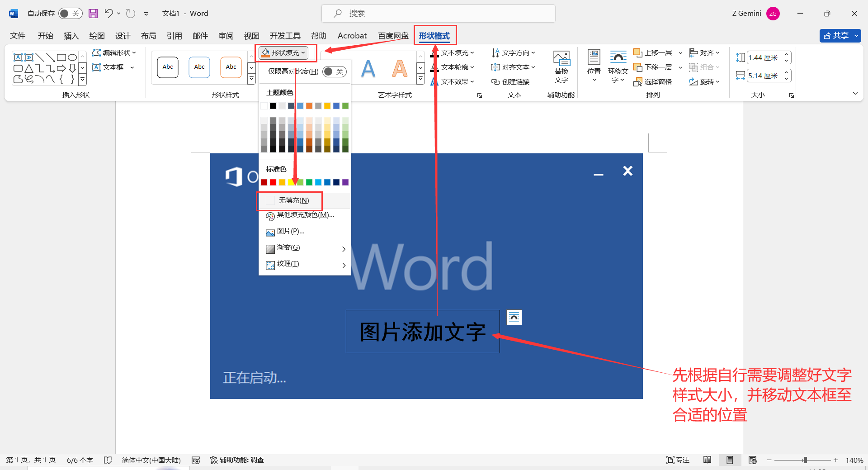This screenshot has width=868, height=470.
Task: Toggle AutoSave (自动保存) switch
Action: 70,14
